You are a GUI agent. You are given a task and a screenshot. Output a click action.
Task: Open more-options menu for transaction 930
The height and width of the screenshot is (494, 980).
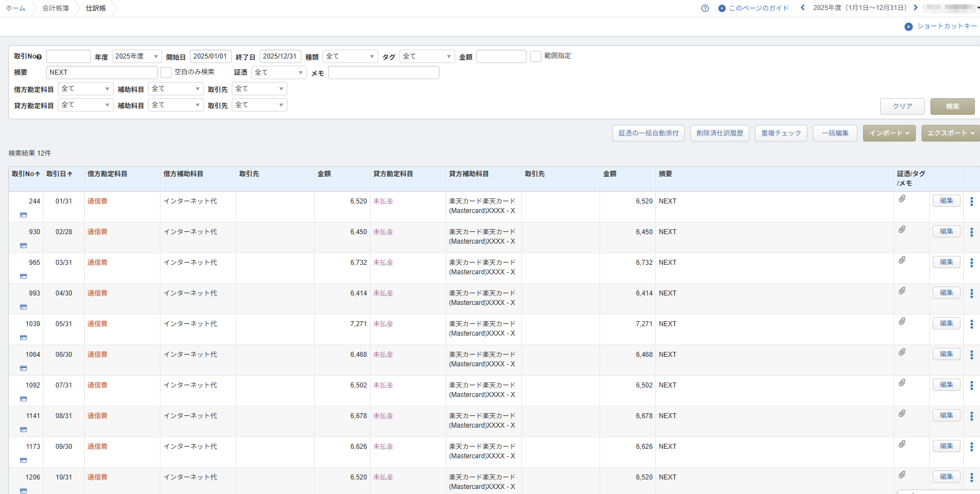972,232
